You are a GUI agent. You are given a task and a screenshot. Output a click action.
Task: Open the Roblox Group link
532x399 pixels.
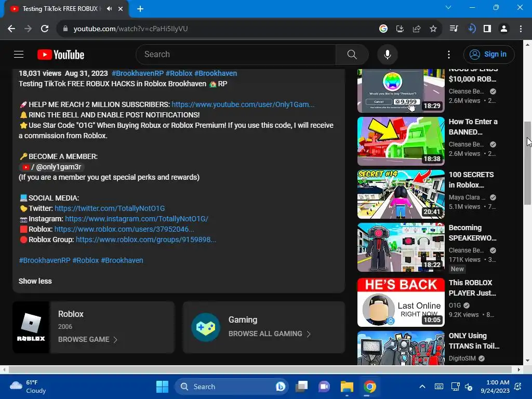tap(146, 240)
